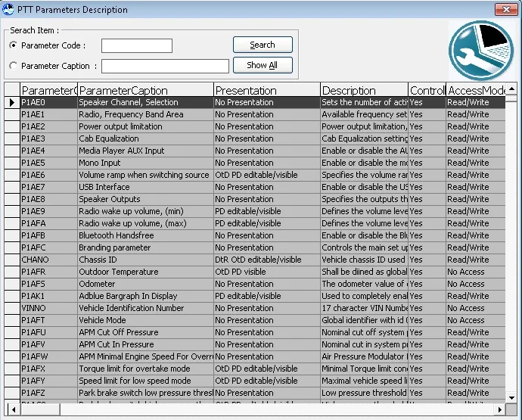Click the 'APM Cut In Pressure' cell
Screen dimensions: 522x420
click(145, 344)
